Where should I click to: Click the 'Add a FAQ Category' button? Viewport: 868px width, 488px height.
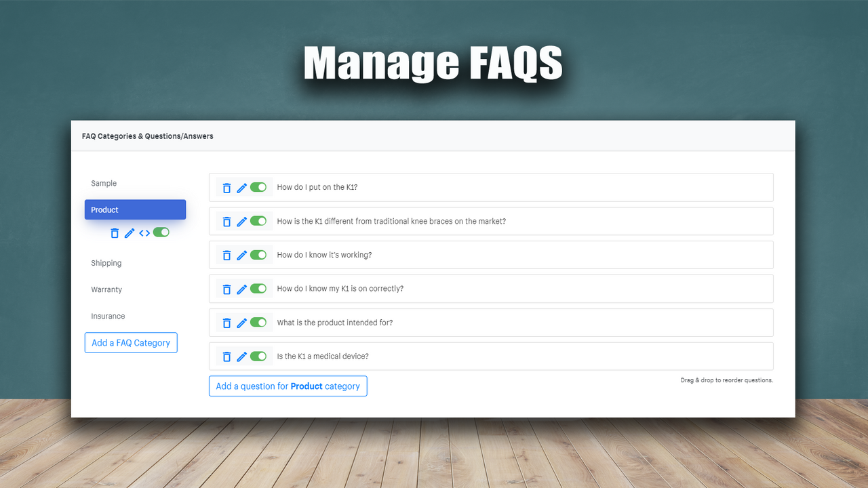pyautogui.click(x=130, y=342)
